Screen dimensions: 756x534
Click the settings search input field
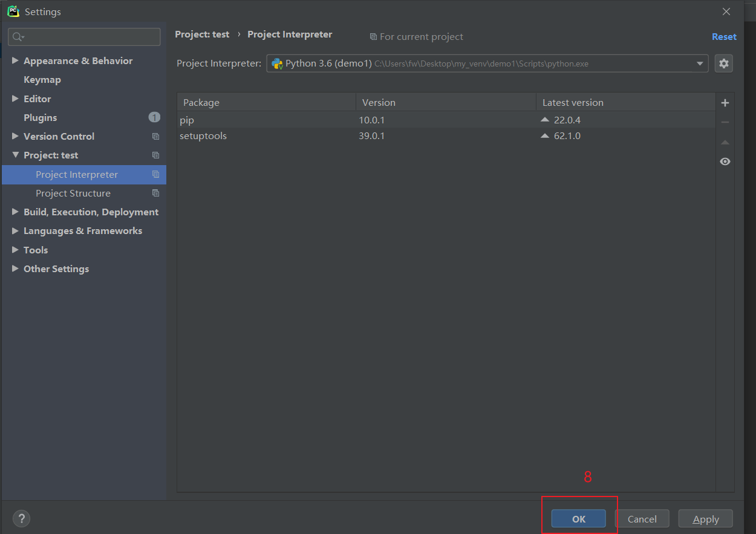tap(84, 37)
